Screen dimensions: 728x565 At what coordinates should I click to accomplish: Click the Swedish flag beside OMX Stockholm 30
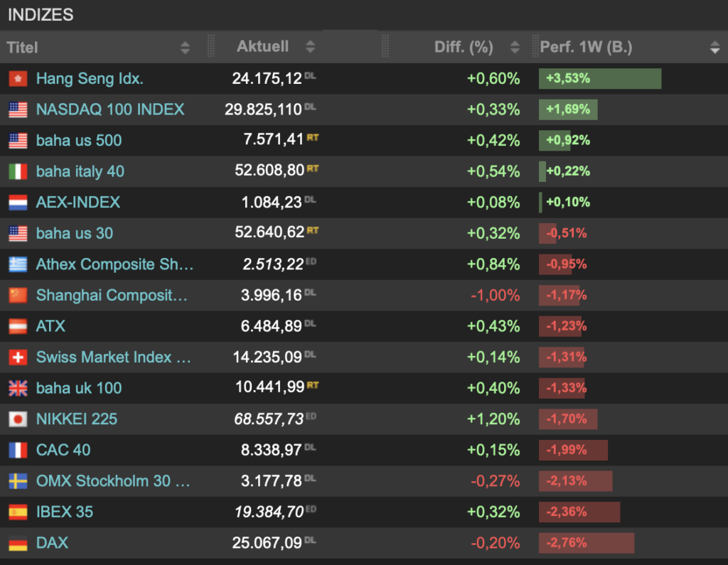tap(18, 481)
